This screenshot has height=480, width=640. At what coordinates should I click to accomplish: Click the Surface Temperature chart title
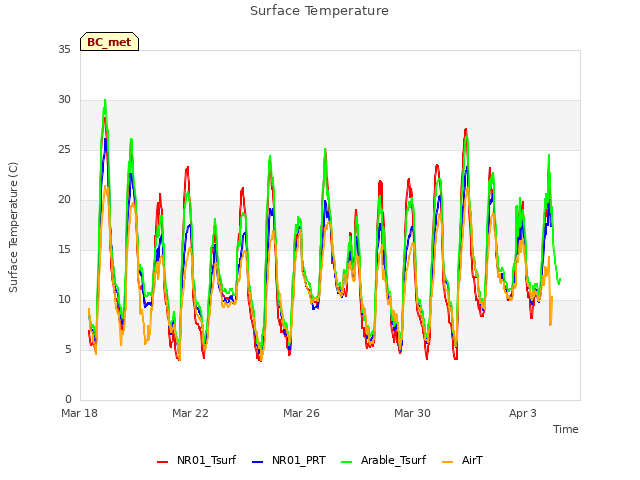319,11
